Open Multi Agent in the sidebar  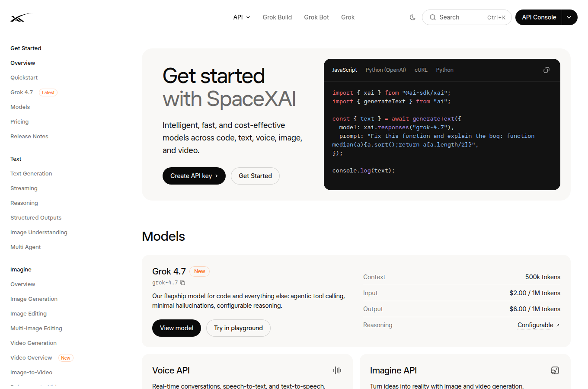pos(26,247)
